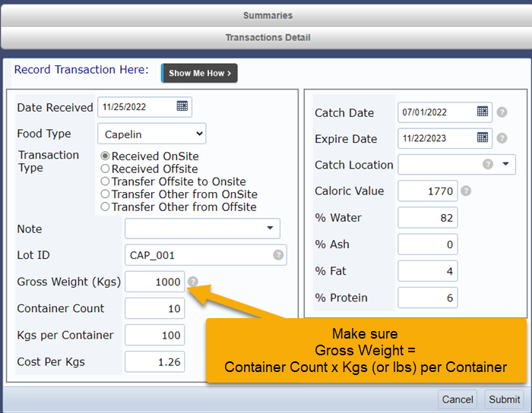This screenshot has height=413, width=532.
Task: Click the Lot ID field CAP_001
Action: (206, 255)
